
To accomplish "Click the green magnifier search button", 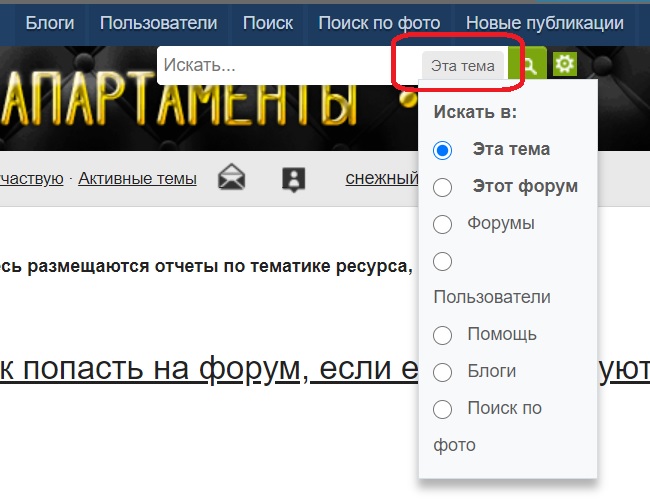I will coord(529,66).
